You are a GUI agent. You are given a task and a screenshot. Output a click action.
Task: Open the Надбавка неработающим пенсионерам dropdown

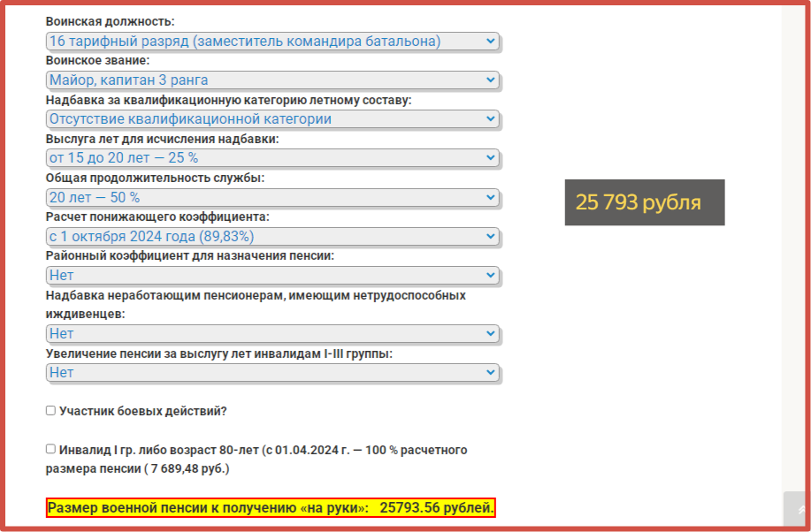272,333
